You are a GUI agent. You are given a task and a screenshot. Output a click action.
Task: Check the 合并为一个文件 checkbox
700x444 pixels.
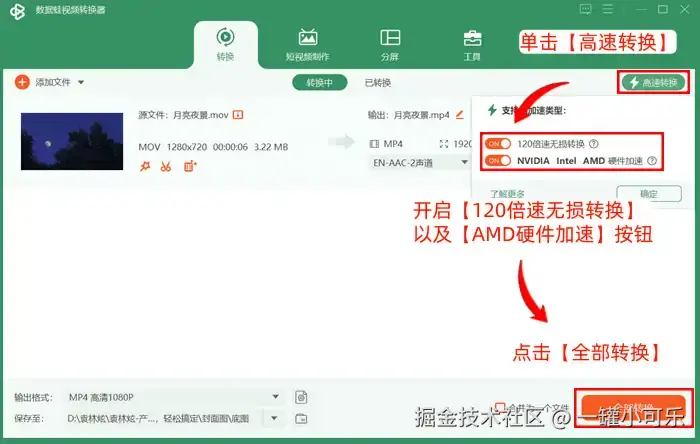point(500,407)
